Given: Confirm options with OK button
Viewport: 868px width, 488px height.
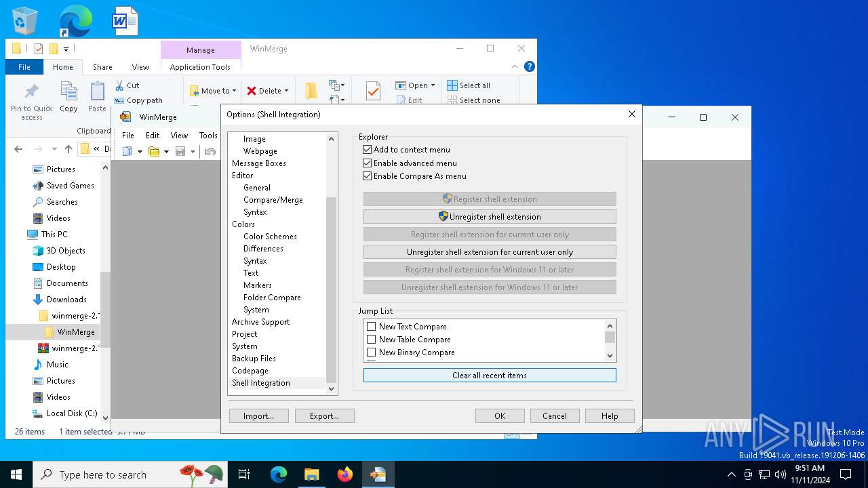Looking at the screenshot, I should (x=500, y=416).
